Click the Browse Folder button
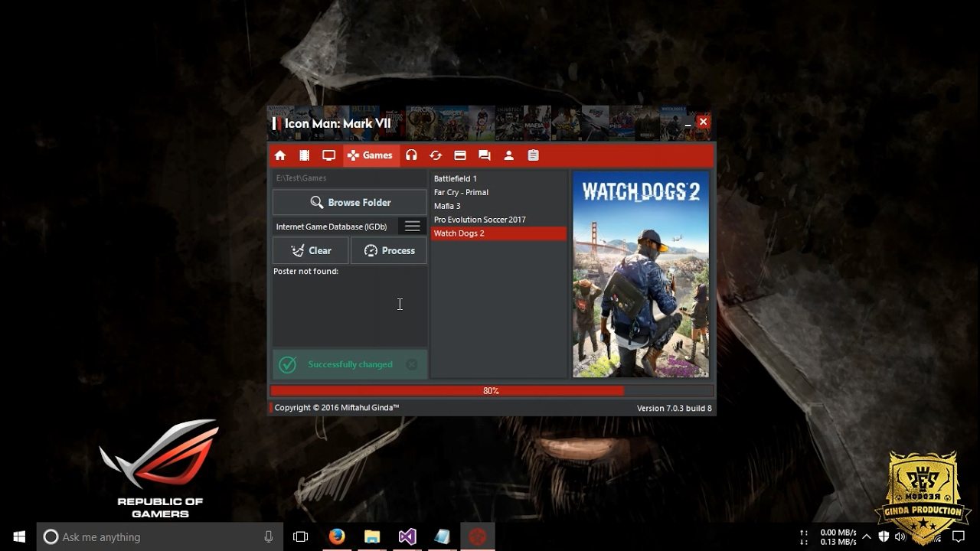Screen dimensions: 980x551 point(350,203)
